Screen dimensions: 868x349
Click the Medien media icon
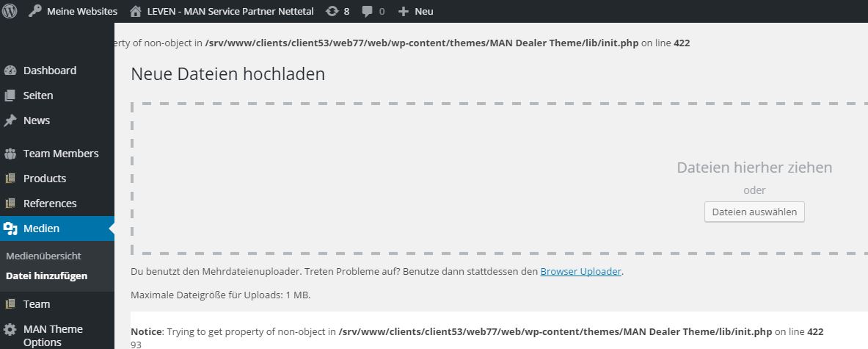point(10,229)
